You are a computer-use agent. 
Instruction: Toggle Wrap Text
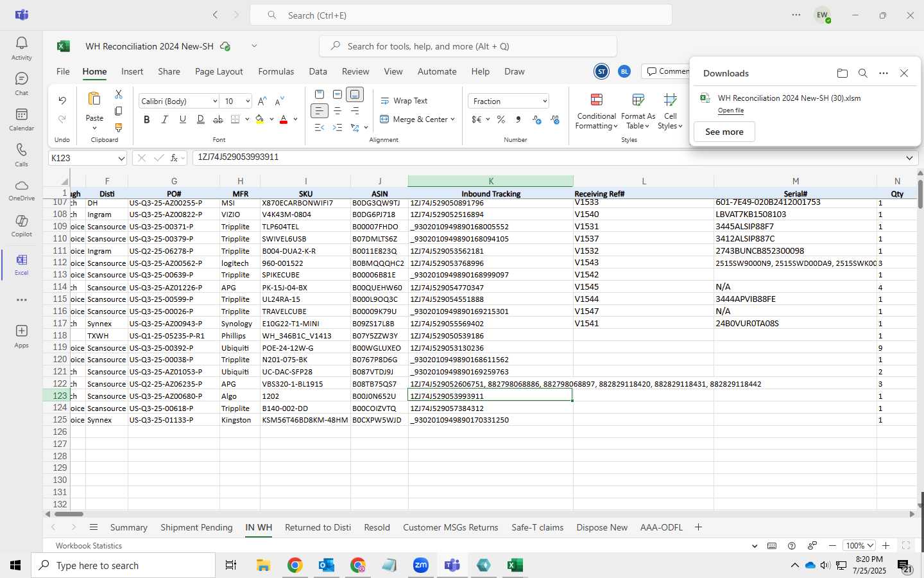[x=404, y=101]
